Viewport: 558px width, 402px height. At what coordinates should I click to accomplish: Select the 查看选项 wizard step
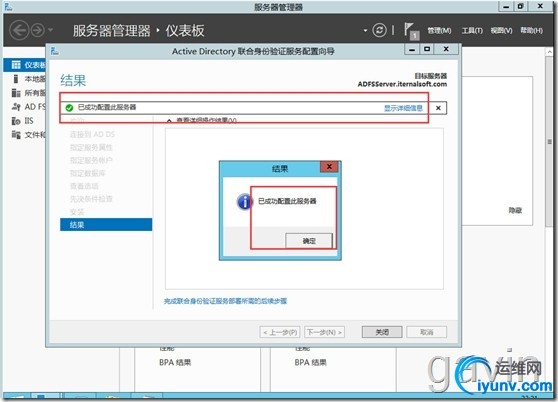84,186
